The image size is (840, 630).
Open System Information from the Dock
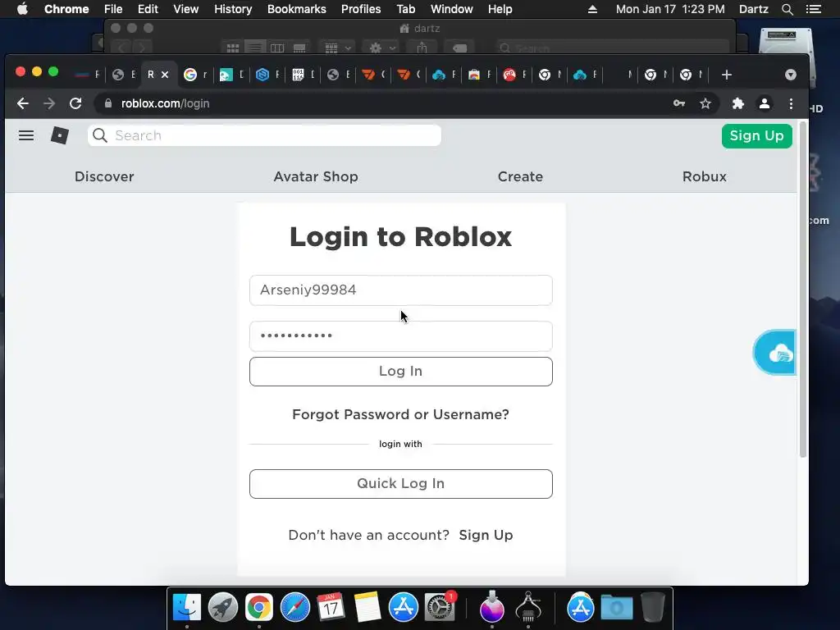coord(528,608)
